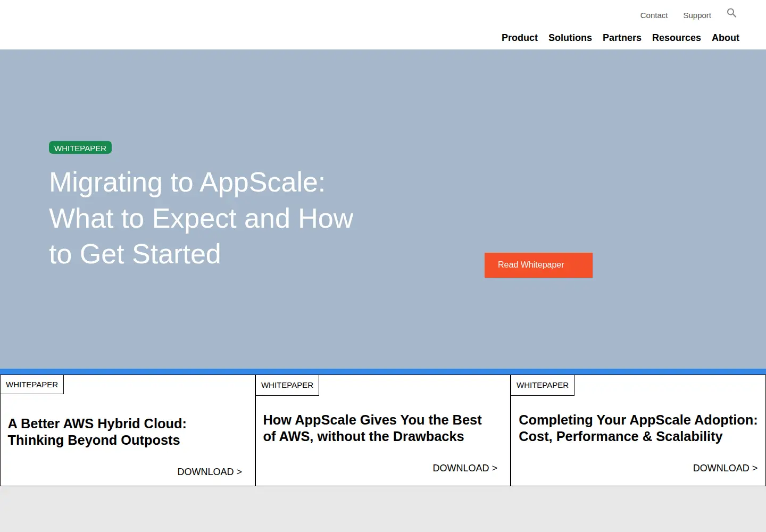Click WHITEPAPER tag on AWS Hybrid Cloud card

[32, 385]
